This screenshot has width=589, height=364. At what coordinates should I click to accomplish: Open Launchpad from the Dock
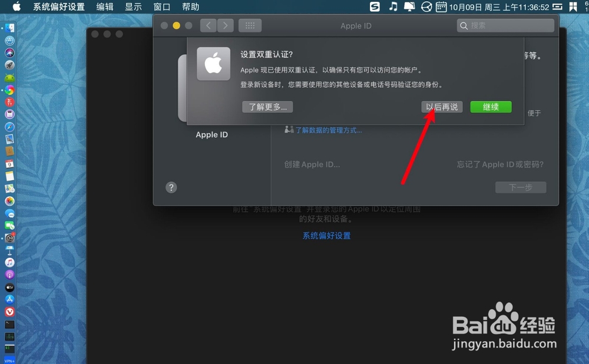click(x=11, y=65)
